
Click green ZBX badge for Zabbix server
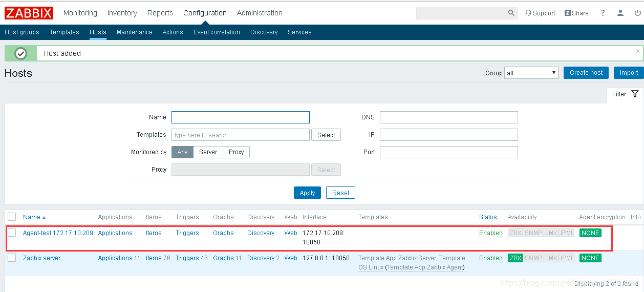click(516, 258)
